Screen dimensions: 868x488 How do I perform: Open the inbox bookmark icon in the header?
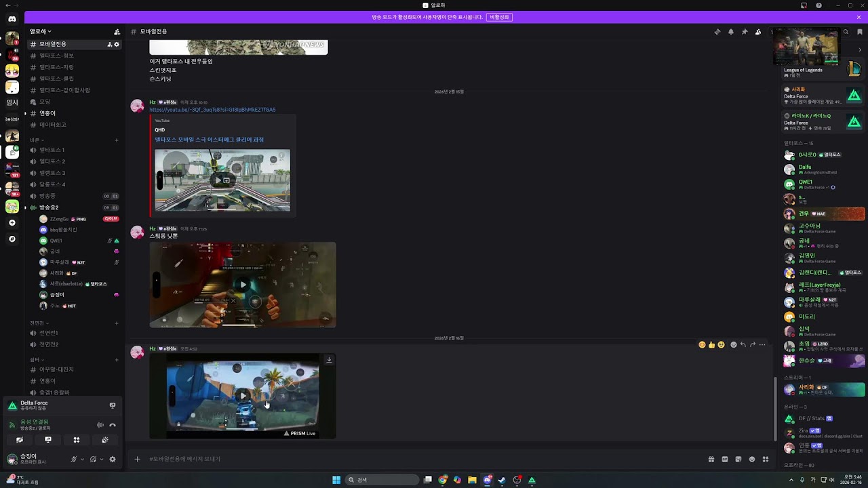pos(859,32)
